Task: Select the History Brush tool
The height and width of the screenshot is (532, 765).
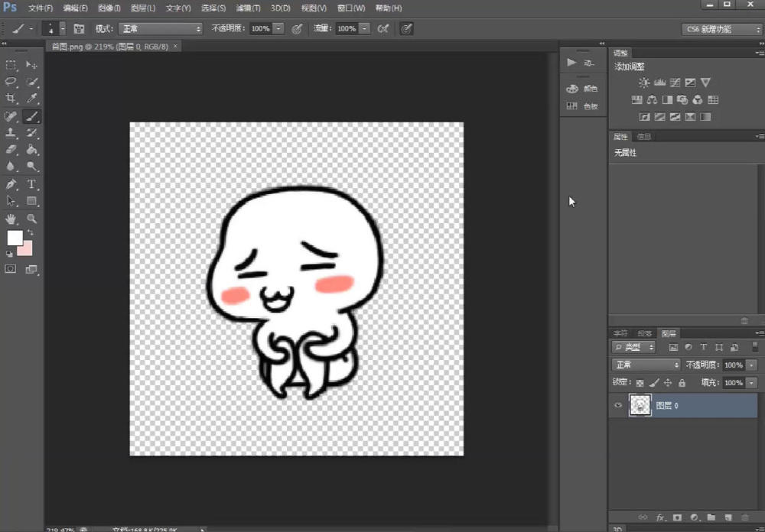Action: (31, 133)
